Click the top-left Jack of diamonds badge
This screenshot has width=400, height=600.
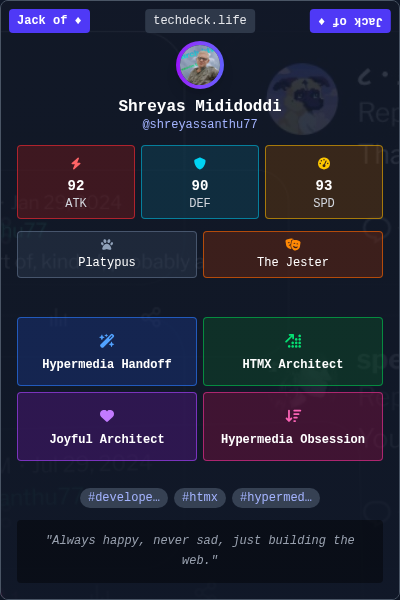[49, 21]
